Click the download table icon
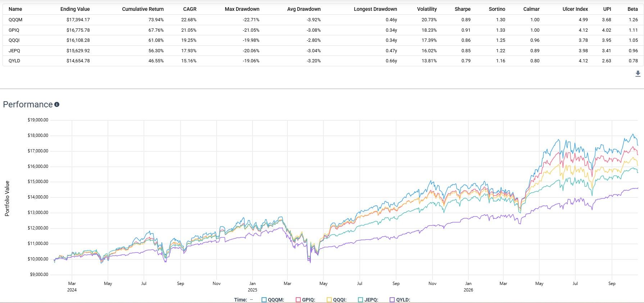This screenshot has height=303, width=644. pos(638,74)
